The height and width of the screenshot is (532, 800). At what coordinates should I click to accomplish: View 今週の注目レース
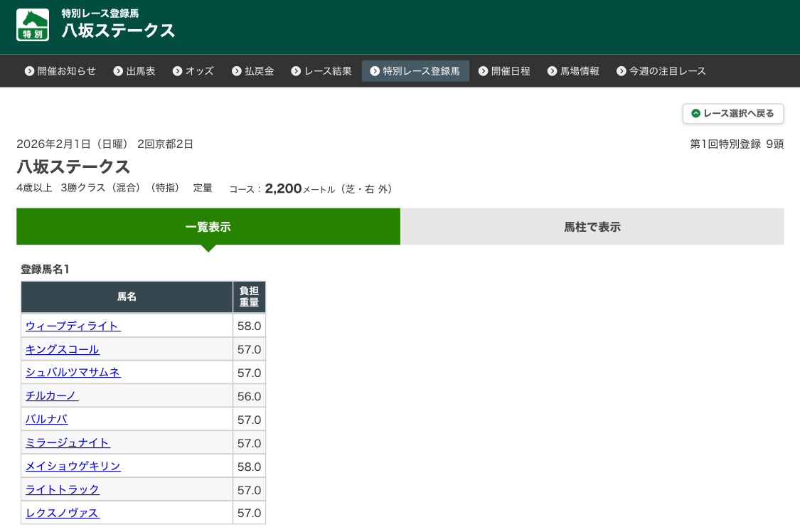661,71
